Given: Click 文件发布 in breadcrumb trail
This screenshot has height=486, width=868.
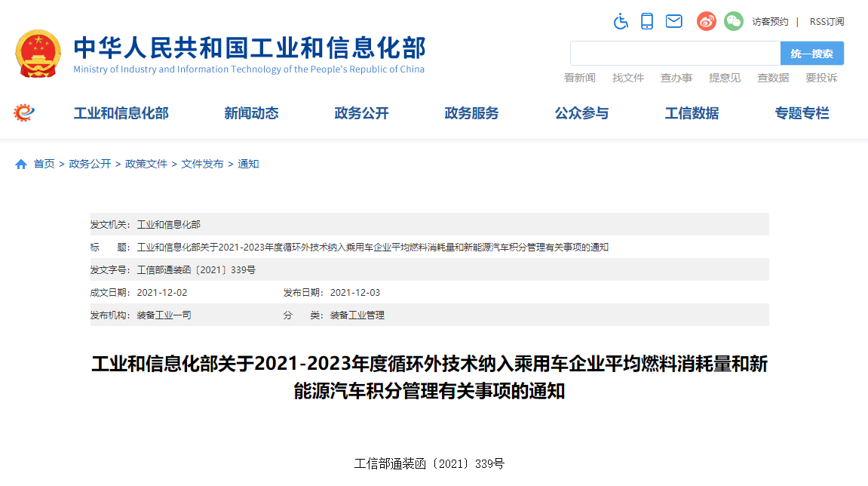Looking at the screenshot, I should tap(203, 164).
